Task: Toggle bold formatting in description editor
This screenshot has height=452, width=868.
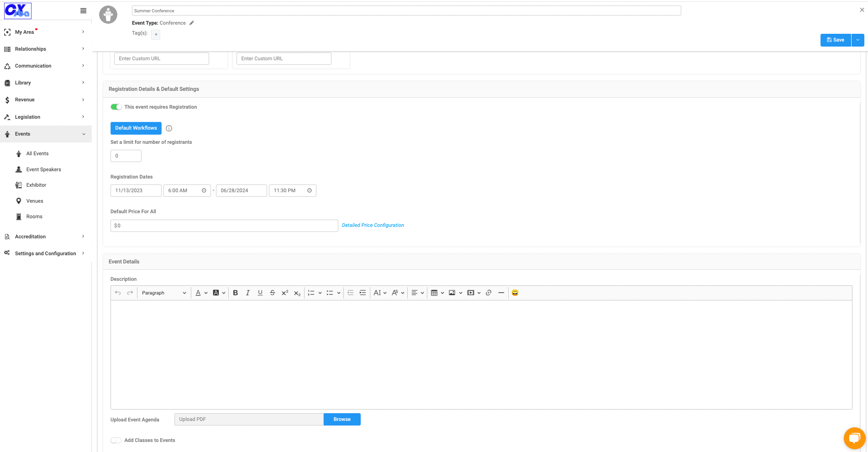Action: point(236,293)
